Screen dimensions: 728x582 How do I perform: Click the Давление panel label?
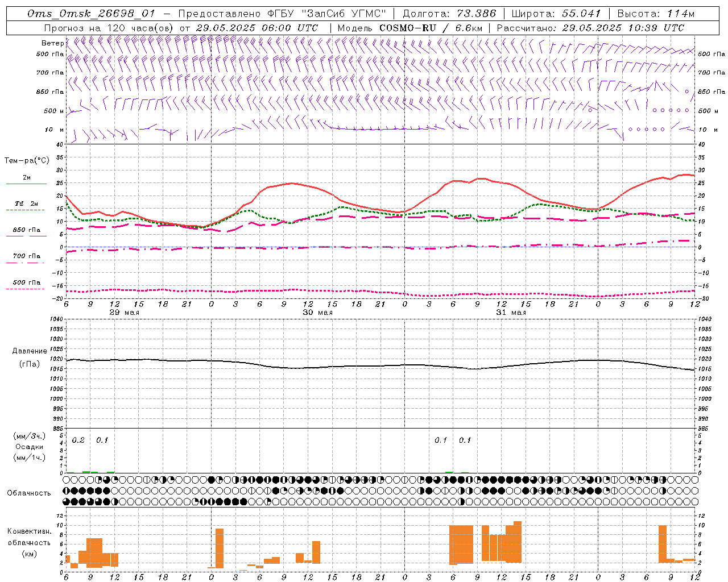click(30, 351)
